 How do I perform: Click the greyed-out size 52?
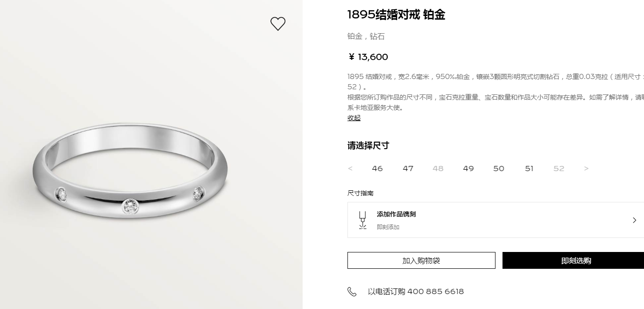(x=559, y=169)
